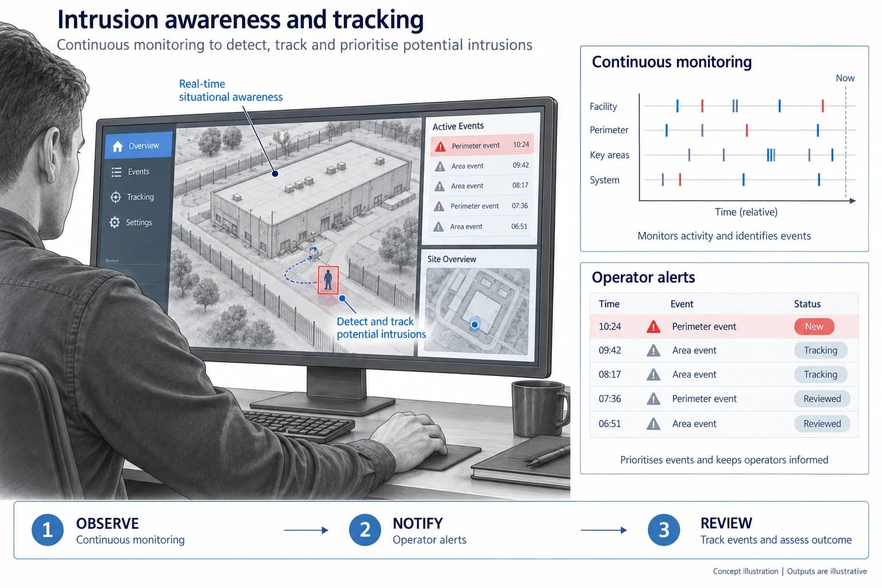Click the list icon beside Events

click(117, 172)
